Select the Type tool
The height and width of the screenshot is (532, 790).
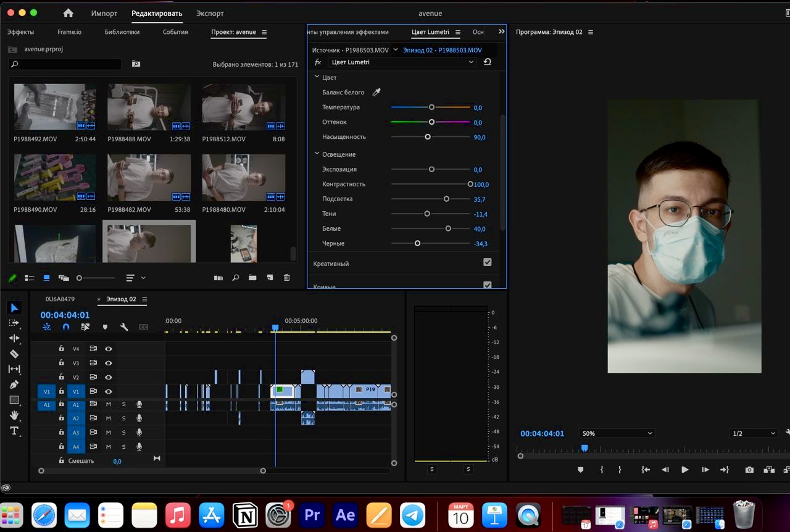point(14,431)
